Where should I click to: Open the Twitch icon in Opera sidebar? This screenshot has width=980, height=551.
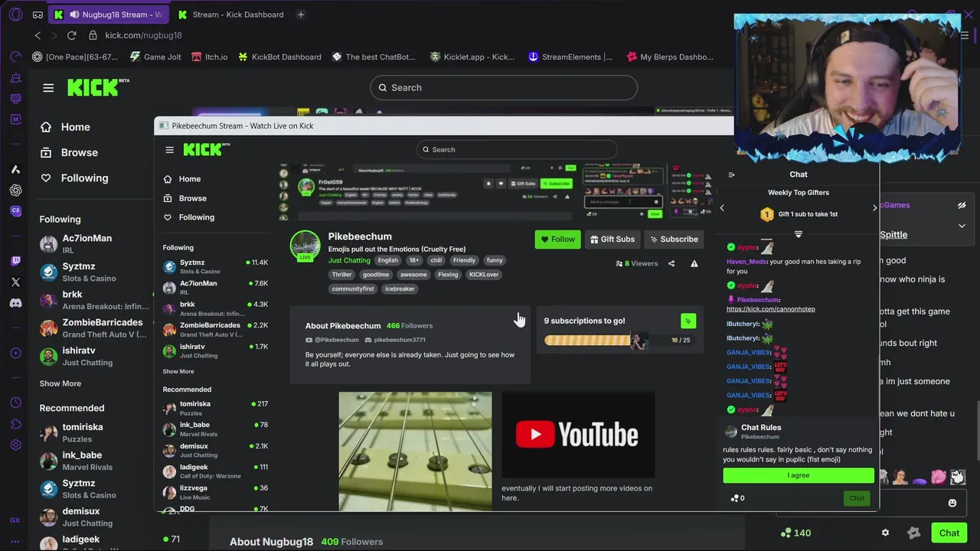point(15,261)
